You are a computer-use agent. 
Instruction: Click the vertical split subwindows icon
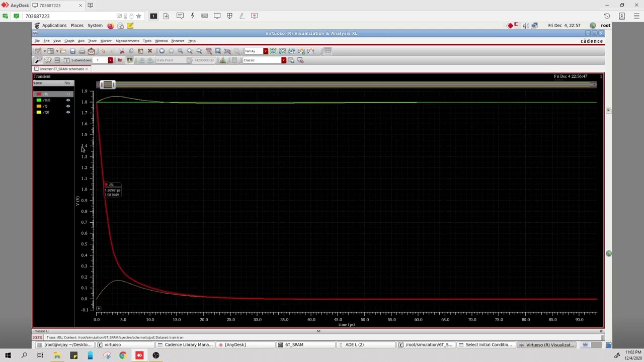click(66, 60)
